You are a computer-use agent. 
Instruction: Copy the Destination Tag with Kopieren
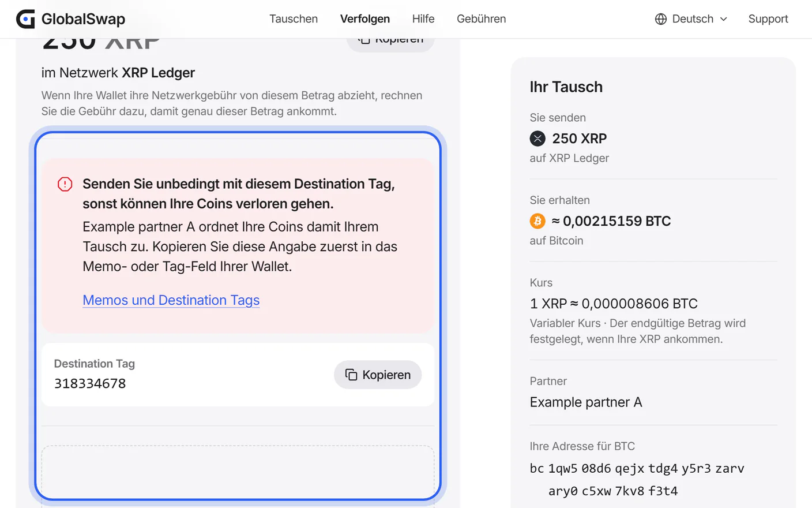(x=378, y=375)
